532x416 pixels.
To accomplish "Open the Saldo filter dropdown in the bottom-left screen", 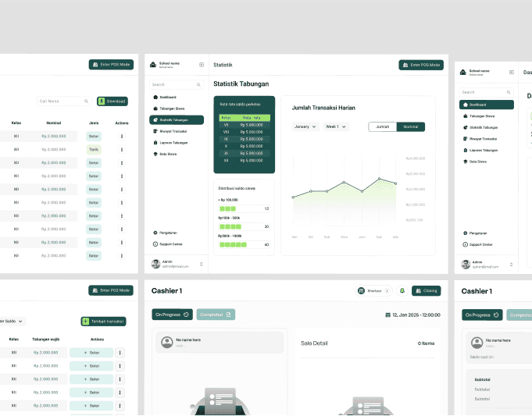I will coord(12,321).
